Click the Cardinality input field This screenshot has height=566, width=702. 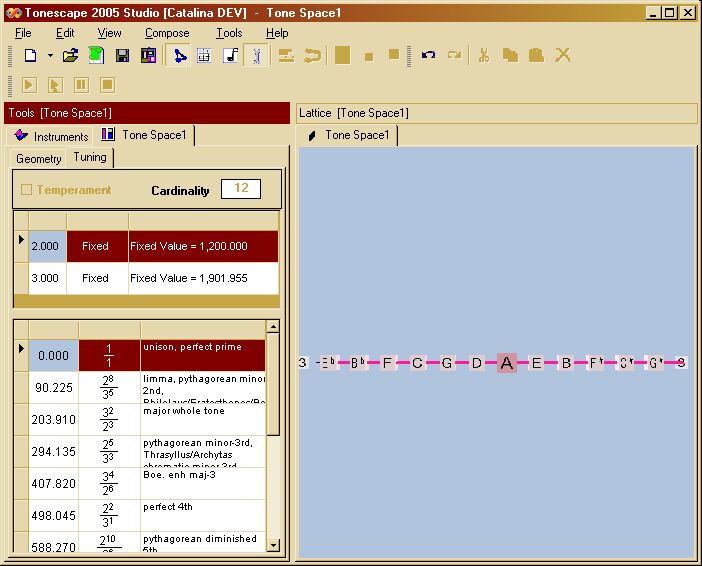click(240, 189)
